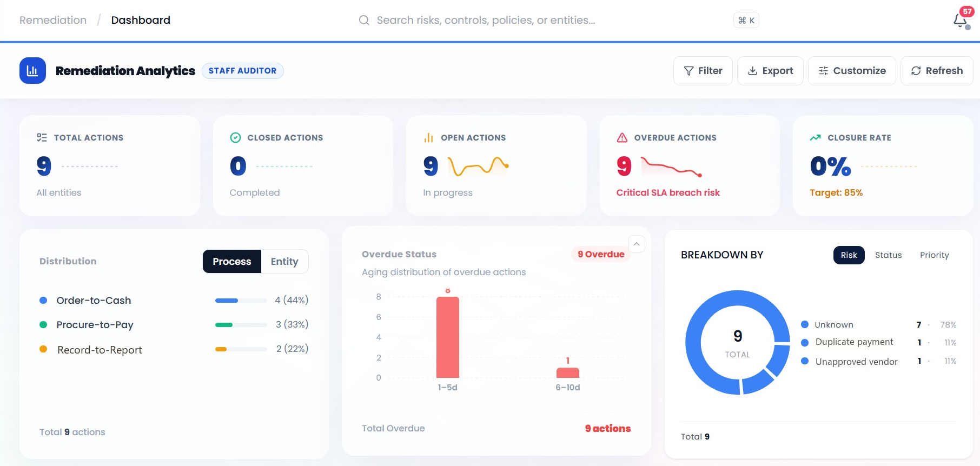This screenshot has height=466, width=980.
Task: Click the Remediation Analytics chart logo
Action: tap(32, 71)
